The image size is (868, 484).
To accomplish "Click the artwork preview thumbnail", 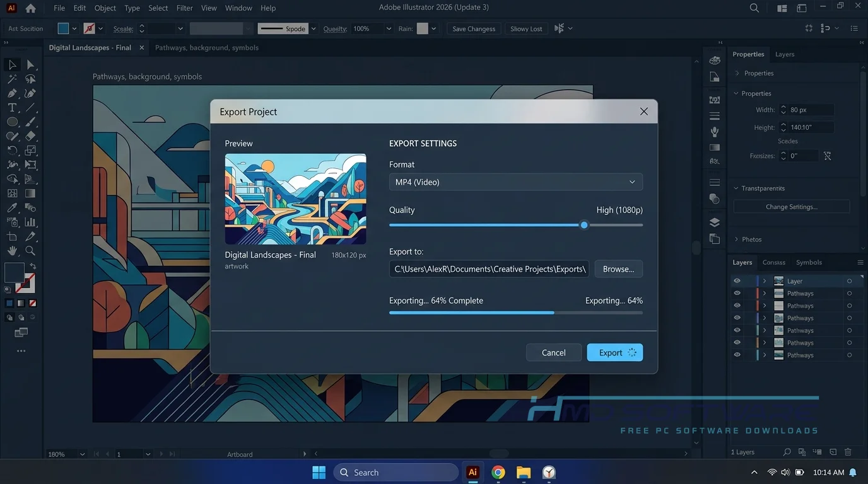I will tap(296, 199).
